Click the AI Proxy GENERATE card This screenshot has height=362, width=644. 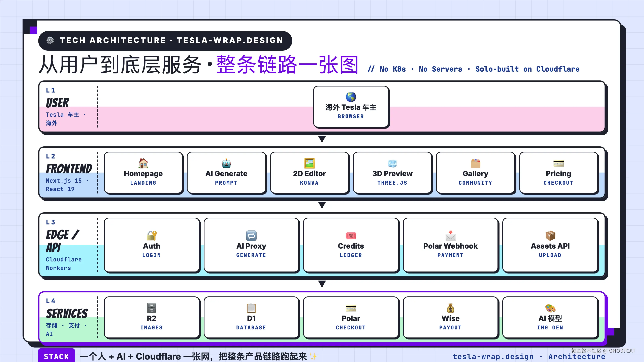pos(251,245)
